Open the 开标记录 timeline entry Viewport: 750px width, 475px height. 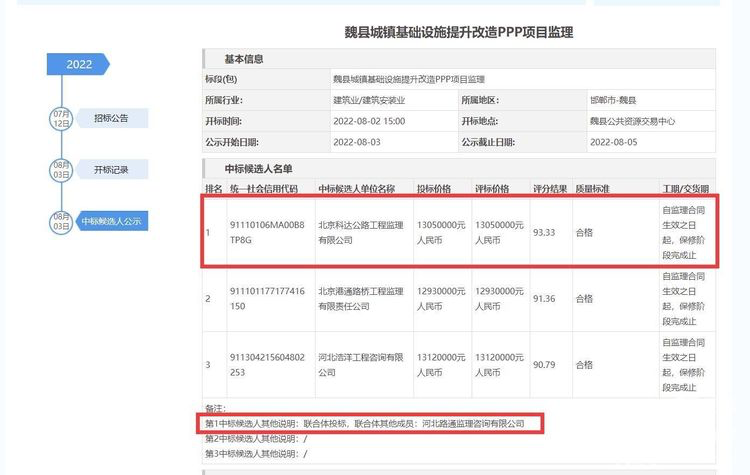(112, 169)
